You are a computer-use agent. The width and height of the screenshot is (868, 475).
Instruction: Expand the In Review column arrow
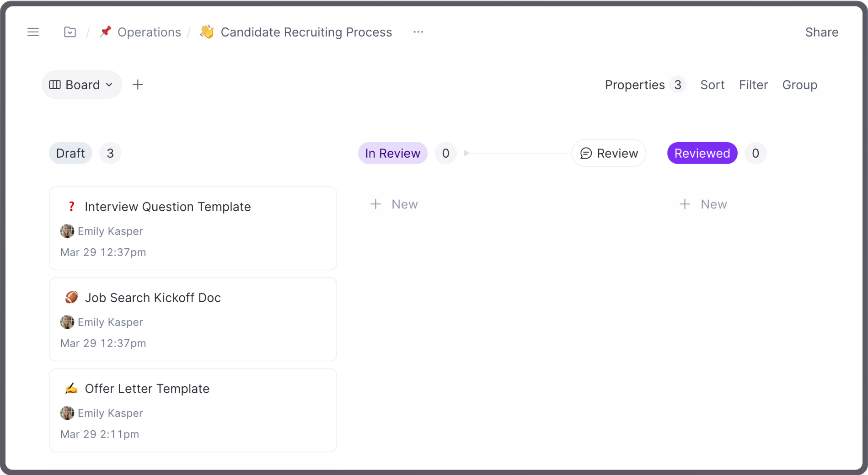coord(466,153)
